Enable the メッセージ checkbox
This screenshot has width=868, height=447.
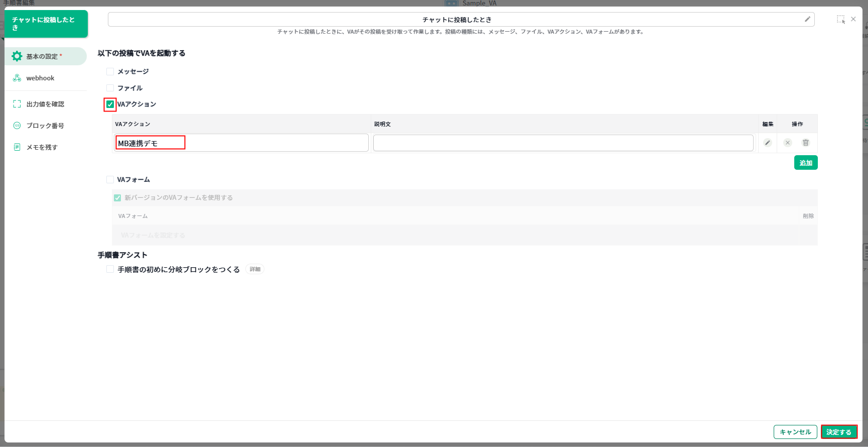110,71
